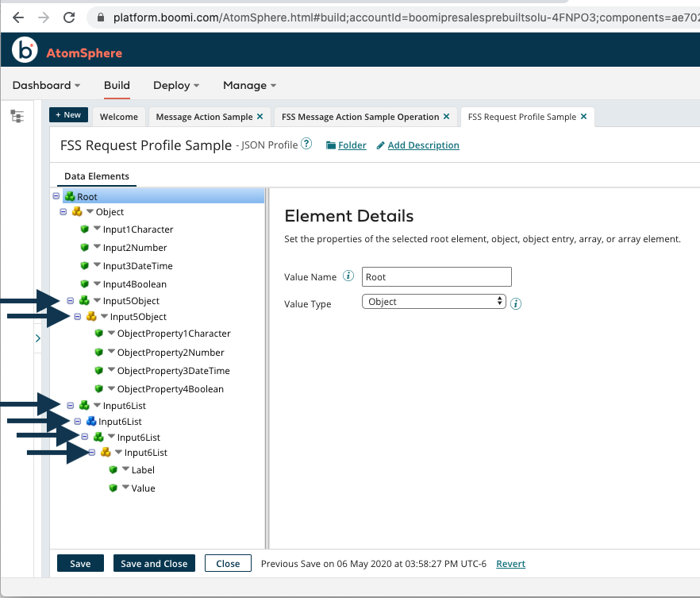Click the Close button
Screen dimensions: 700x598
(x=228, y=563)
